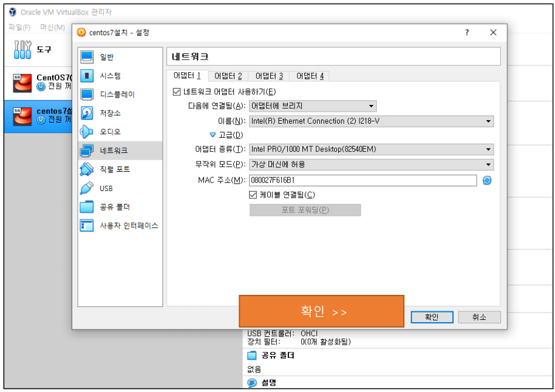Click 공유 폴더 heading in details pane

[278, 355]
